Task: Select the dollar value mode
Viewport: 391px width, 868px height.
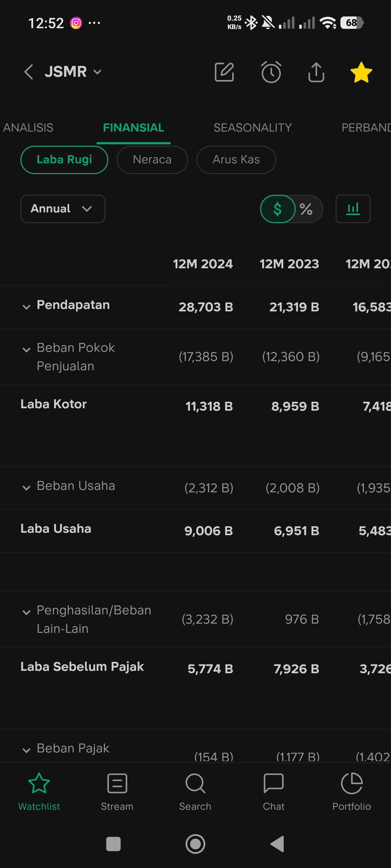Action: pyautogui.click(x=278, y=209)
